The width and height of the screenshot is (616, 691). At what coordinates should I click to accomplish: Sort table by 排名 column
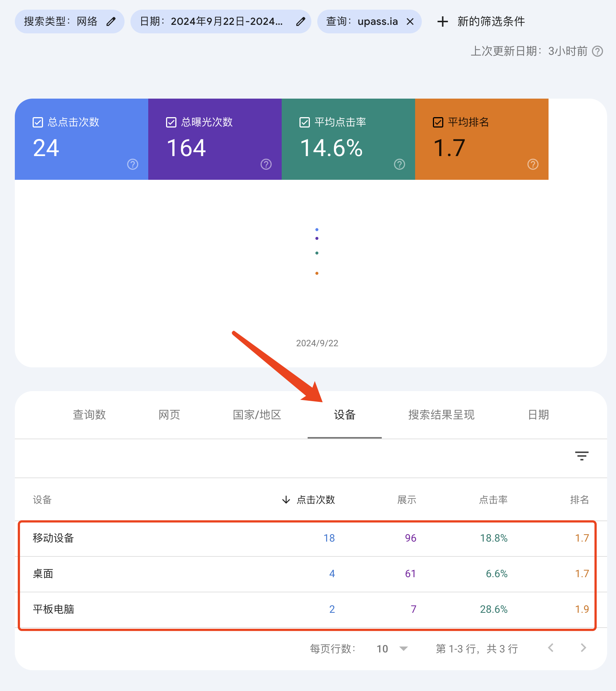click(579, 500)
